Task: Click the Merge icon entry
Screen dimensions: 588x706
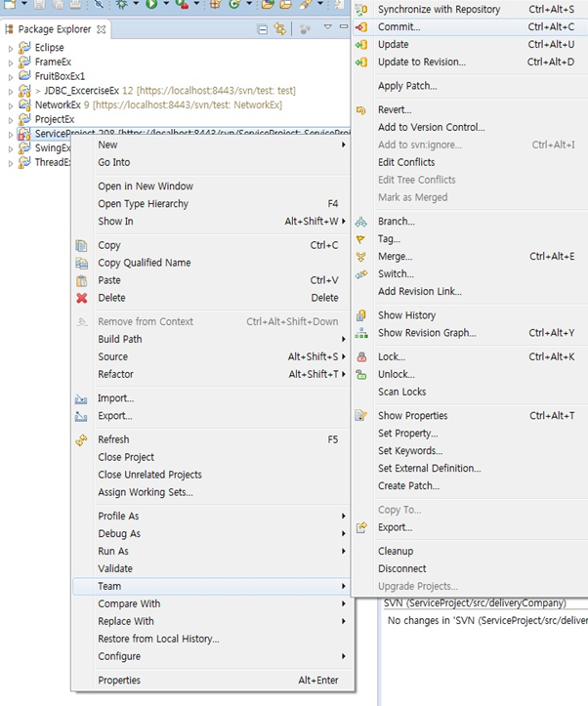Action: pyautogui.click(x=361, y=257)
